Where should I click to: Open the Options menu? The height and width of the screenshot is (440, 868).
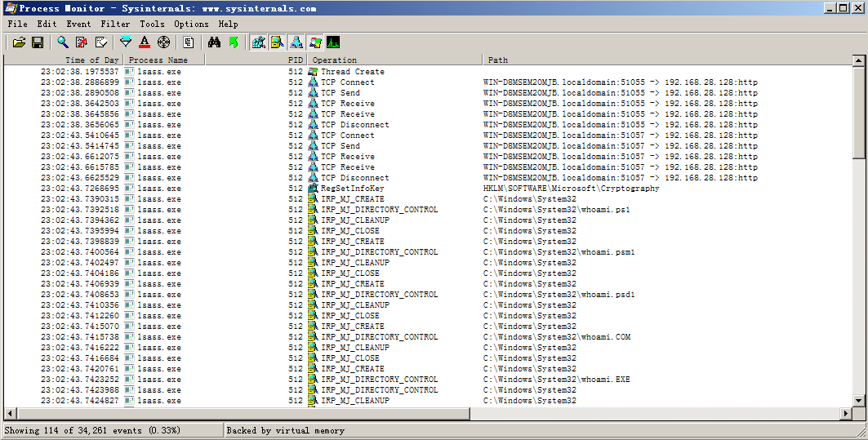click(x=191, y=24)
